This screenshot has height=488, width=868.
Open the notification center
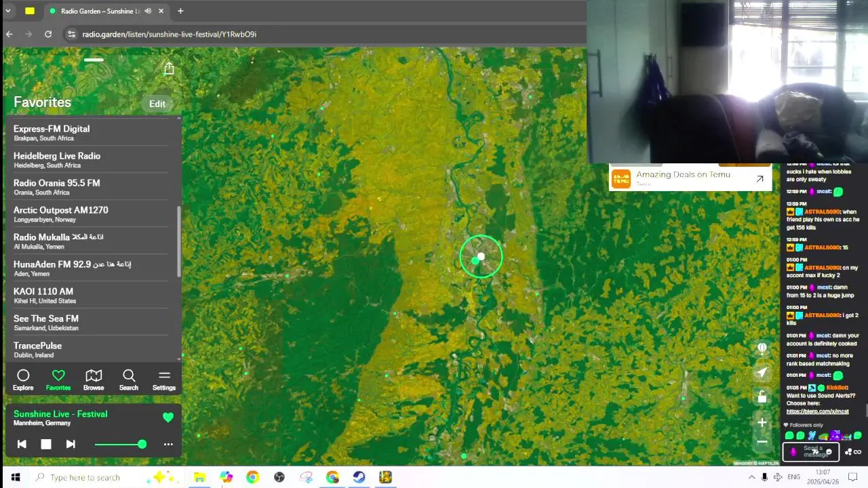coord(853,477)
